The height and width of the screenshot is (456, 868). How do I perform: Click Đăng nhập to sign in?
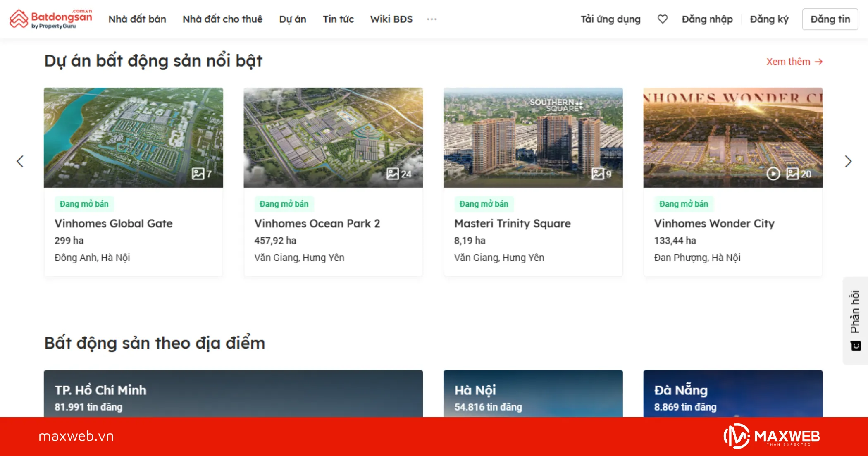pyautogui.click(x=707, y=19)
